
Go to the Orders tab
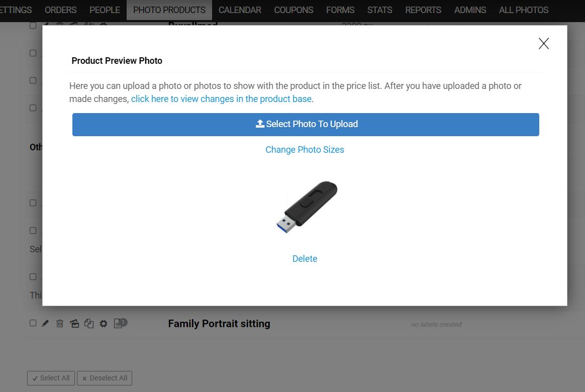coord(60,10)
